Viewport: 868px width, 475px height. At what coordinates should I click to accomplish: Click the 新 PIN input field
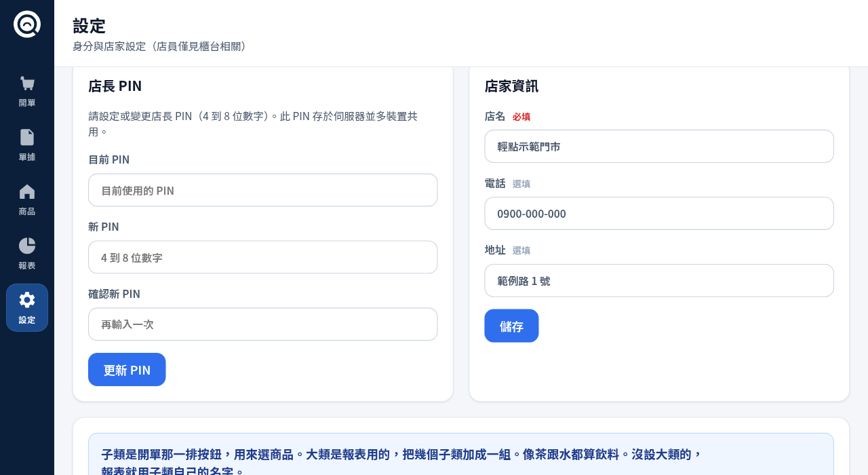(263, 257)
